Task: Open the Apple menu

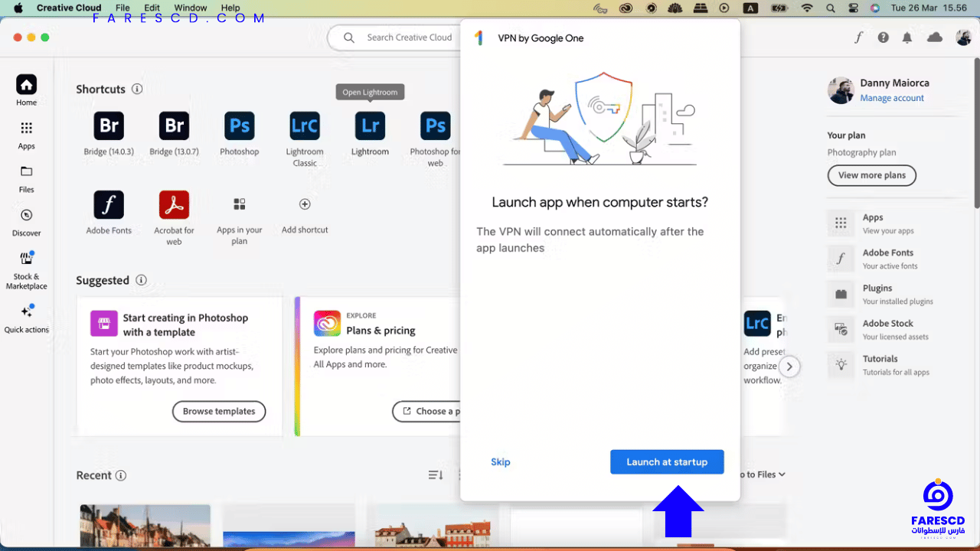Action: click(18, 8)
